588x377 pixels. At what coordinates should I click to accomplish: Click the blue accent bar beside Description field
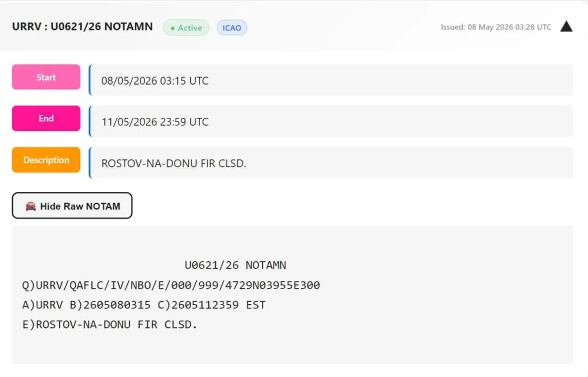[x=90, y=163]
